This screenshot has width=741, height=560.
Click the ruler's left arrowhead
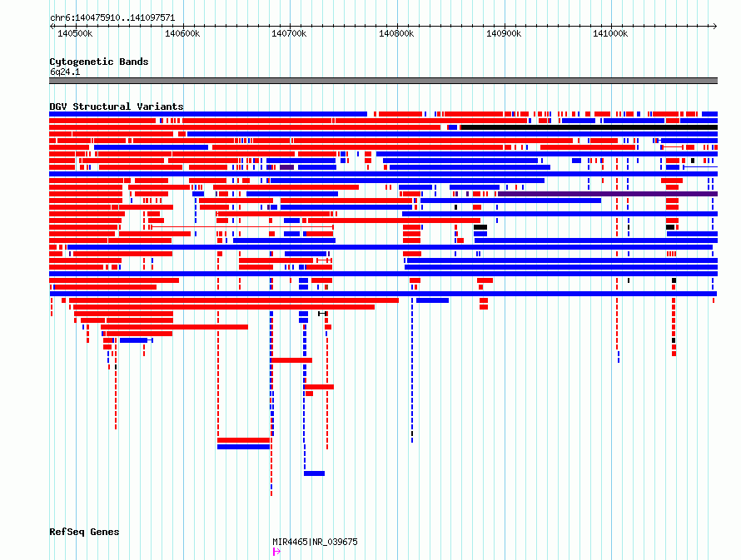coord(52,26)
